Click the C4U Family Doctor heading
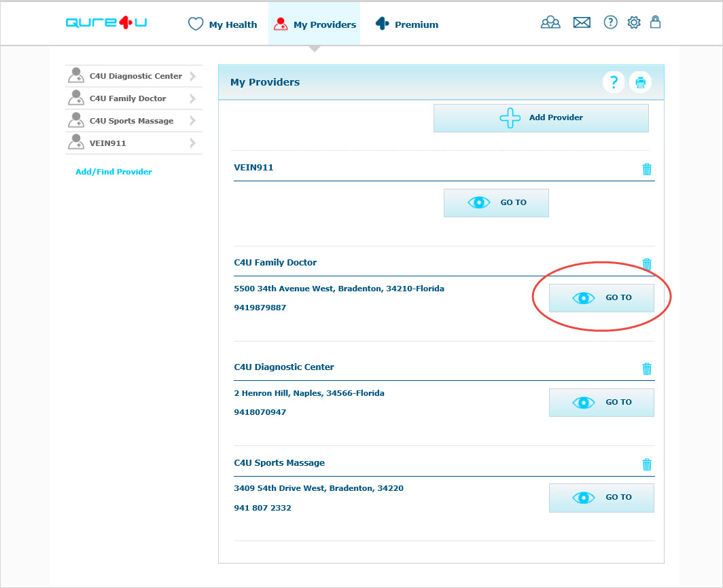The width and height of the screenshot is (723, 588). pyautogui.click(x=275, y=262)
